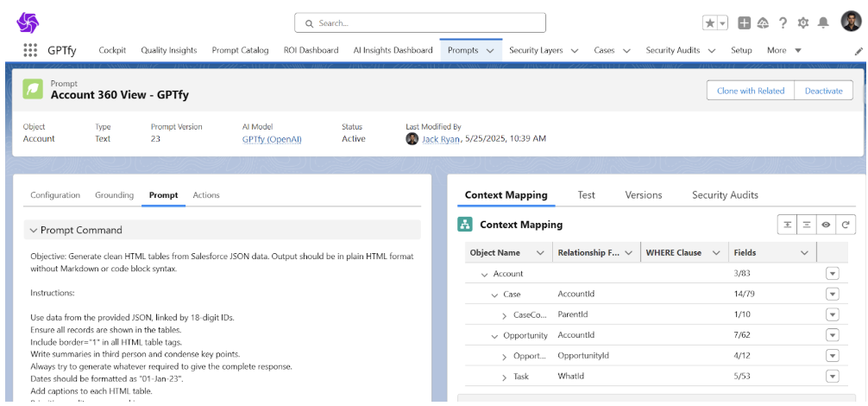Click Jack Ryan's small avatar image
The height and width of the screenshot is (406, 868).
[412, 138]
